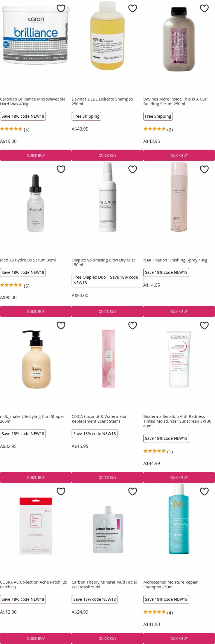The width and height of the screenshot is (215, 644).
Task: Quick buy the Medik8 Hydr8 B5 Serum
Action: tap(36, 311)
